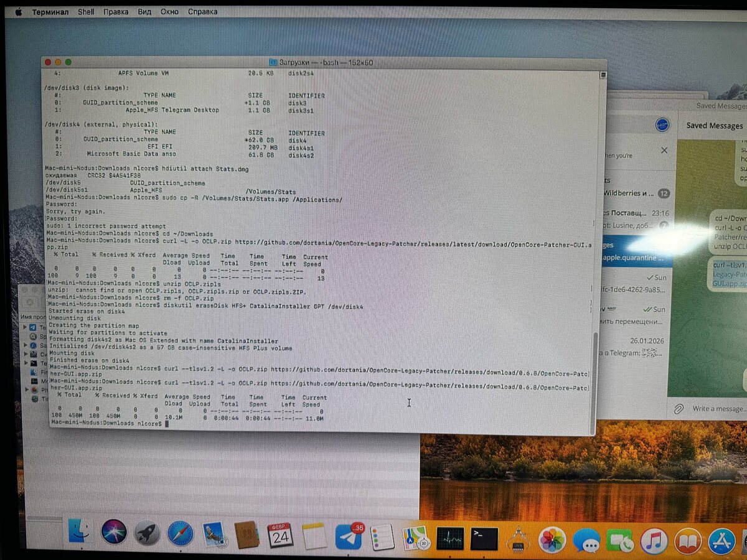This screenshot has width=747, height=560.
Task: Open App Store from the Dock
Action: [722, 541]
